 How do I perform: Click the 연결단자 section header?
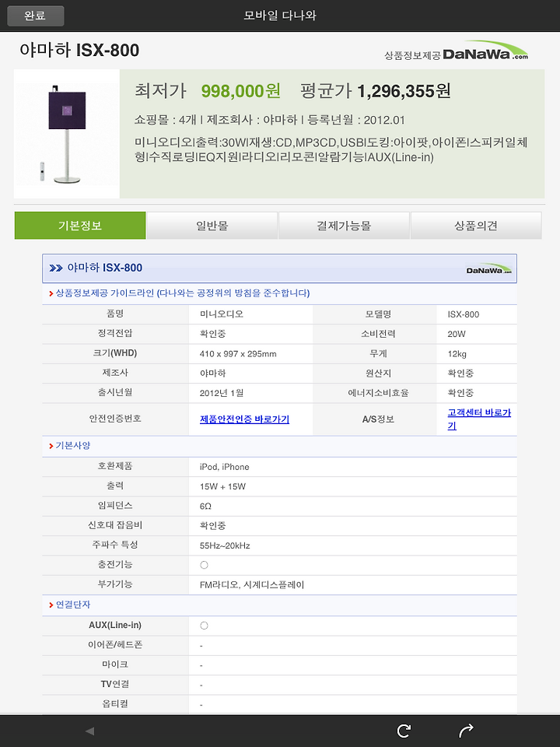pyautogui.click(x=72, y=605)
